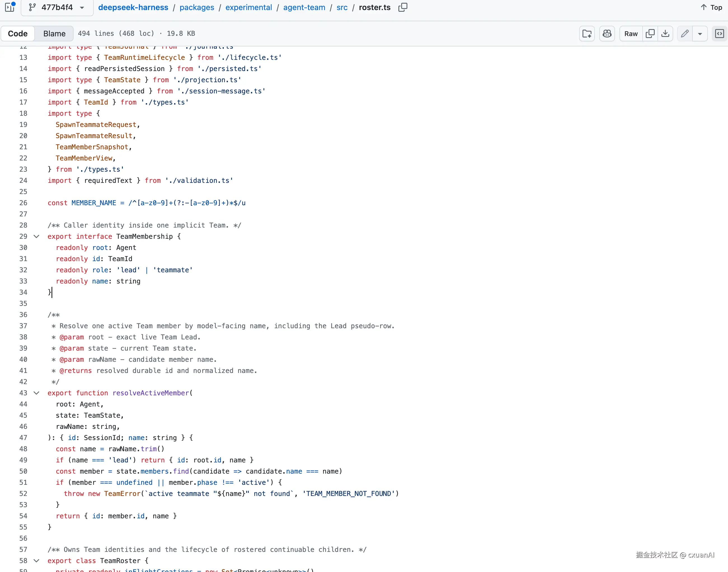Click the TeamError symbol on line 52
The image size is (728, 572).
[x=122, y=494]
